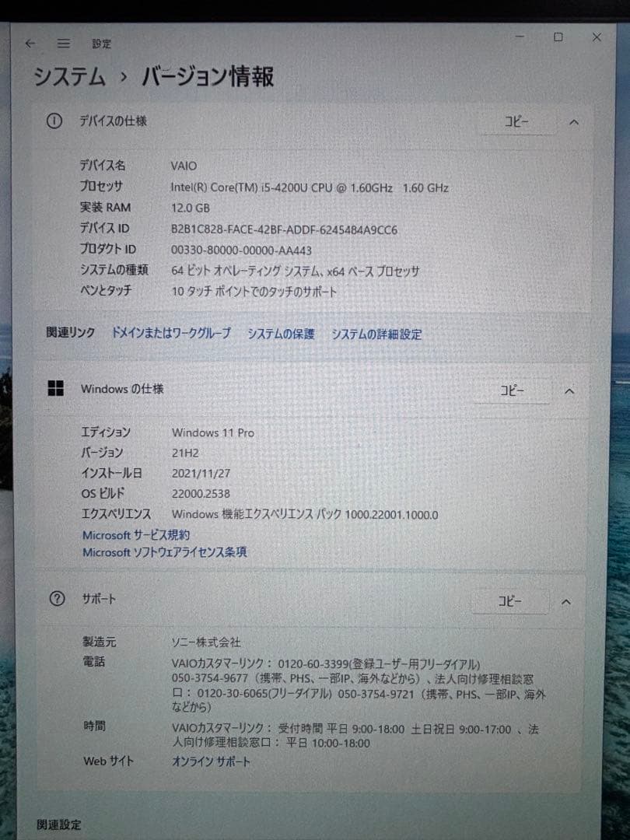Viewport: 630px width, 840px height.
Task: Open ドメインまたはワークグループ settings
Action: [x=170, y=333]
